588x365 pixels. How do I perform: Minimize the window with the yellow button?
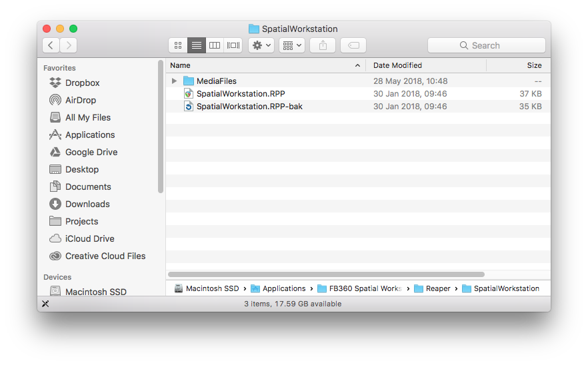tap(60, 29)
